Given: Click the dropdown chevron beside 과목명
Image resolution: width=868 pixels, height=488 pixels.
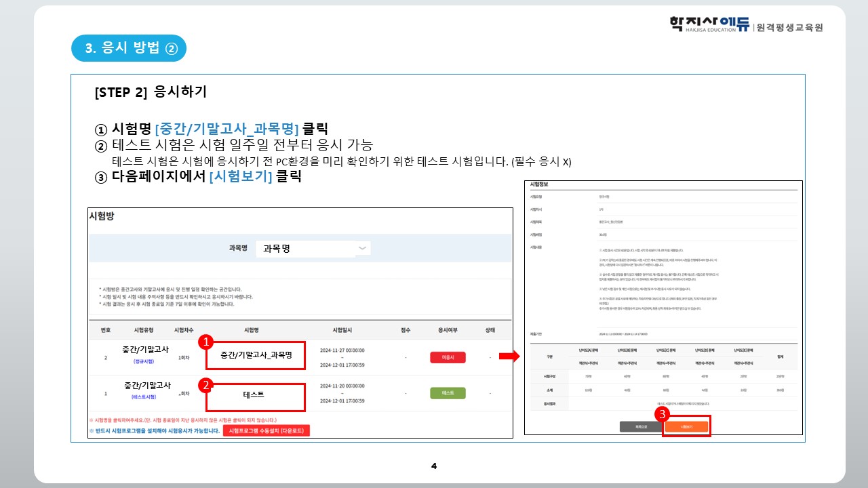Looking at the screenshot, I should 363,249.
